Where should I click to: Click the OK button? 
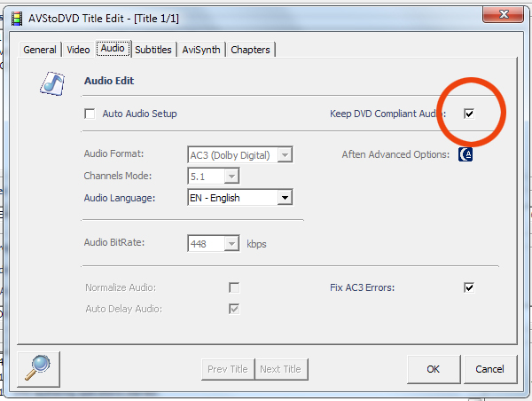coord(434,369)
